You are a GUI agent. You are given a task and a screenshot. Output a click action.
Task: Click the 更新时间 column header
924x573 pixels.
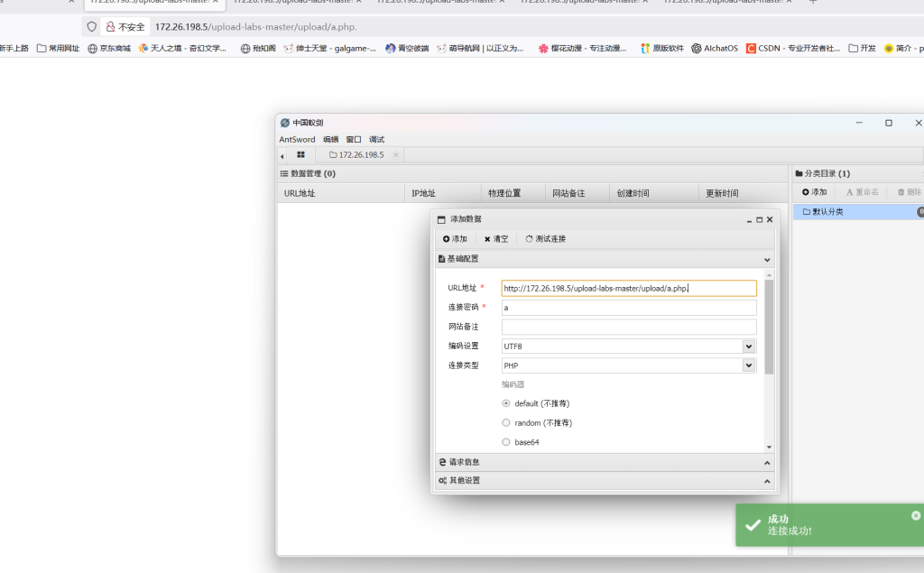tap(744, 193)
